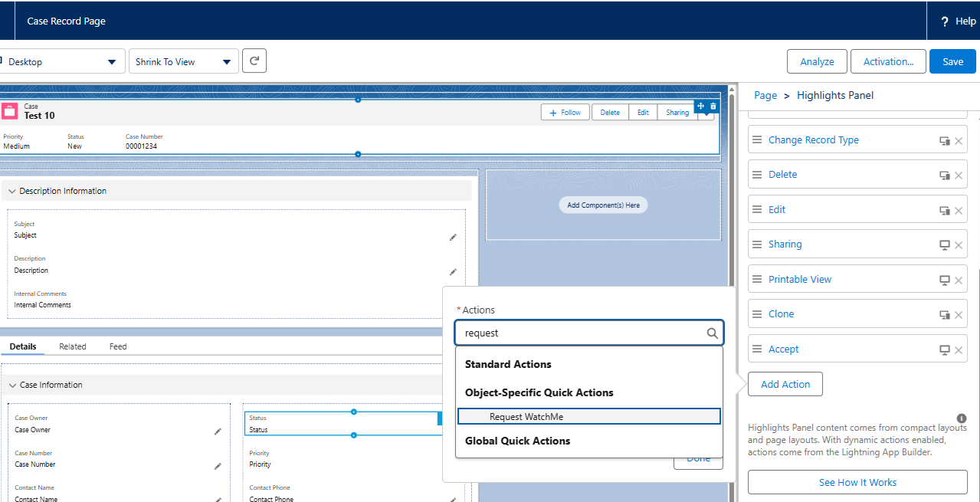This screenshot has width=980, height=502.
Task: Click the Global Quick Actions heading
Action: click(x=518, y=441)
